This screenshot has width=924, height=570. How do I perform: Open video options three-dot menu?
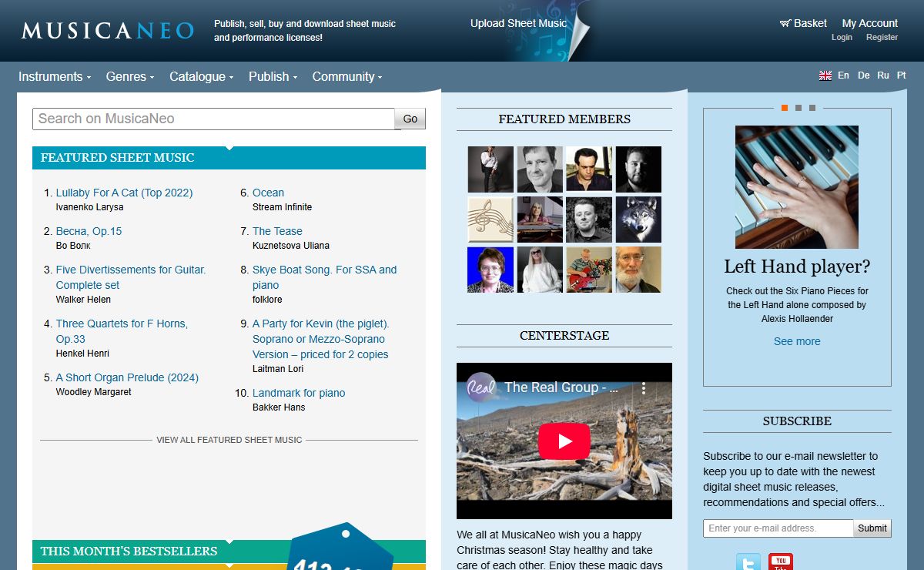click(644, 388)
